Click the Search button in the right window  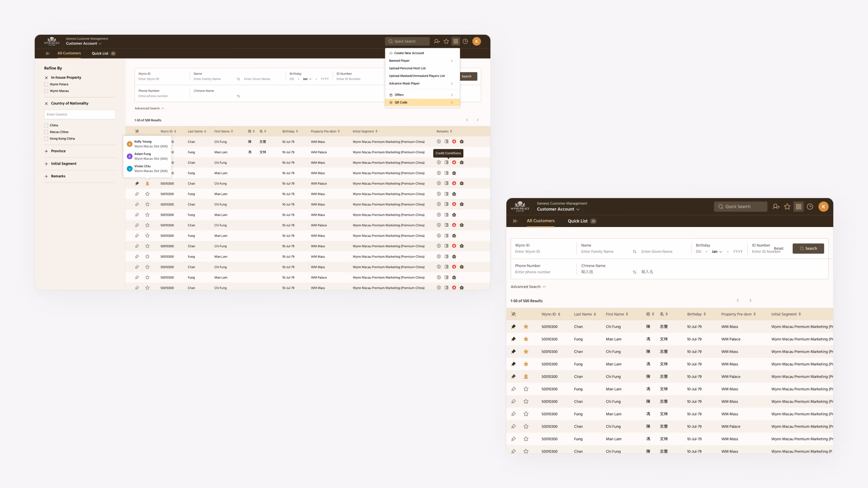tap(808, 249)
